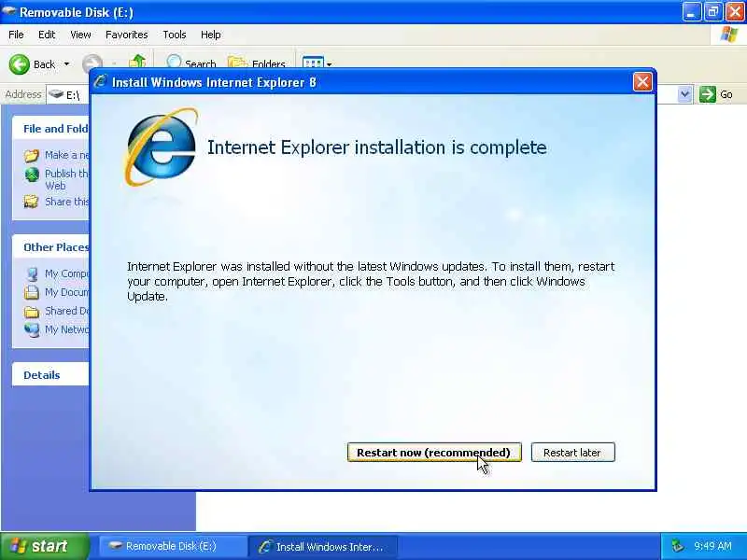747x560 pixels.
Task: Open the Favorites menu
Action: pos(127,35)
